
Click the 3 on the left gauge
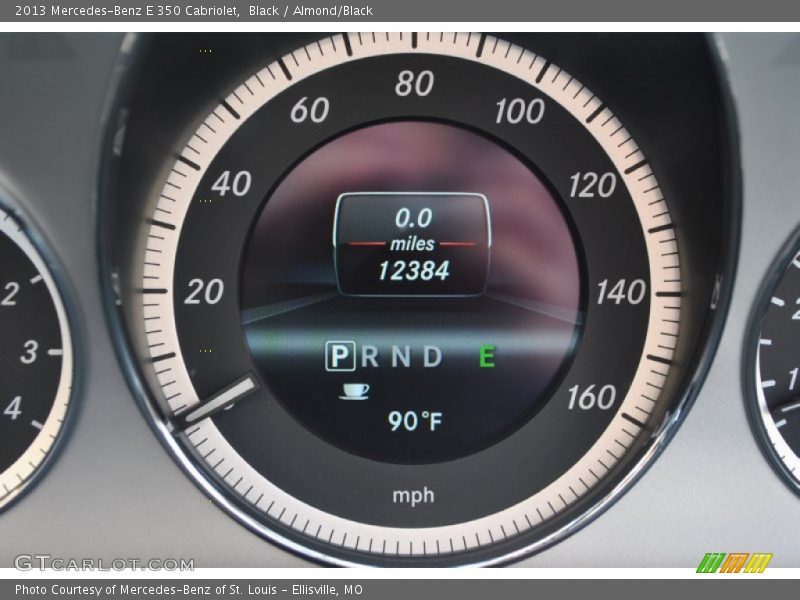coord(29,352)
